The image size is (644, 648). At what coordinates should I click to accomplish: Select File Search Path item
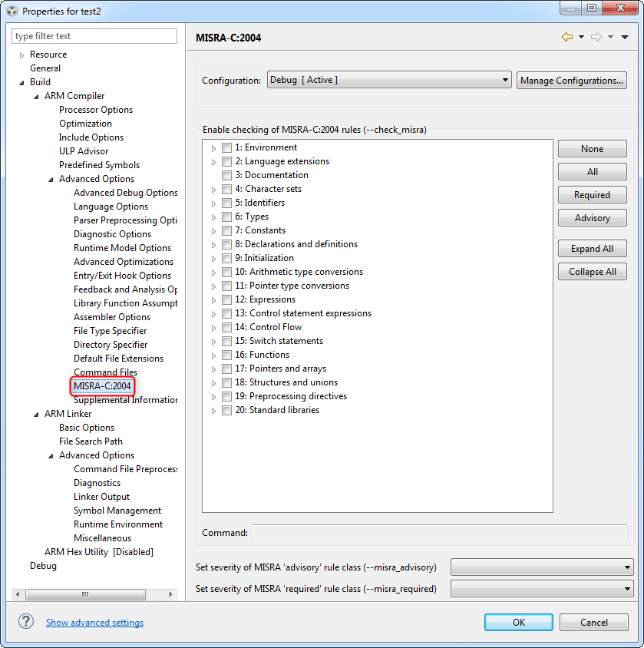click(91, 441)
